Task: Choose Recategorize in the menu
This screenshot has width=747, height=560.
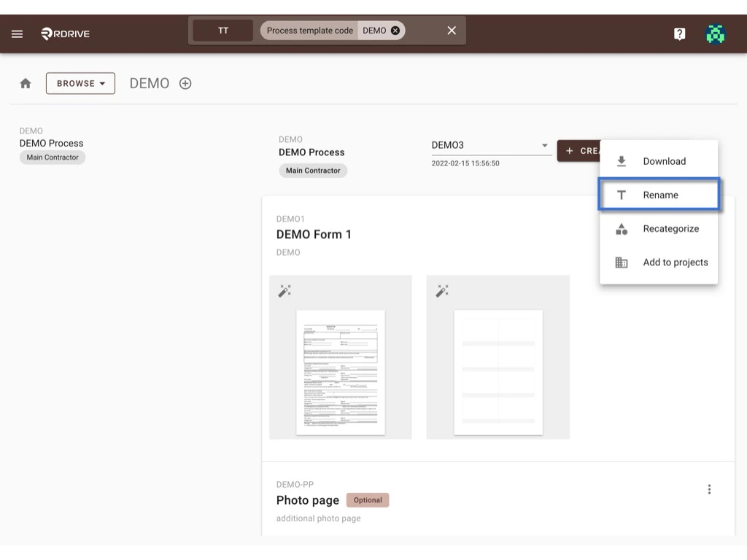Action: (x=659, y=228)
